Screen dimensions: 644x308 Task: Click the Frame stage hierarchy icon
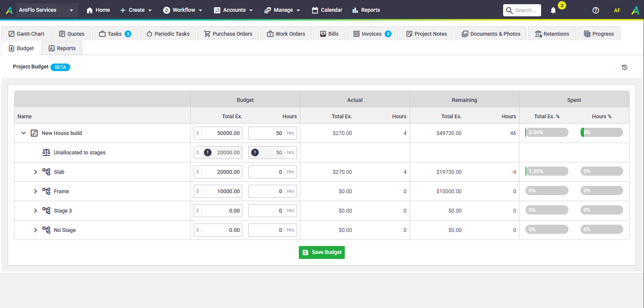click(46, 191)
